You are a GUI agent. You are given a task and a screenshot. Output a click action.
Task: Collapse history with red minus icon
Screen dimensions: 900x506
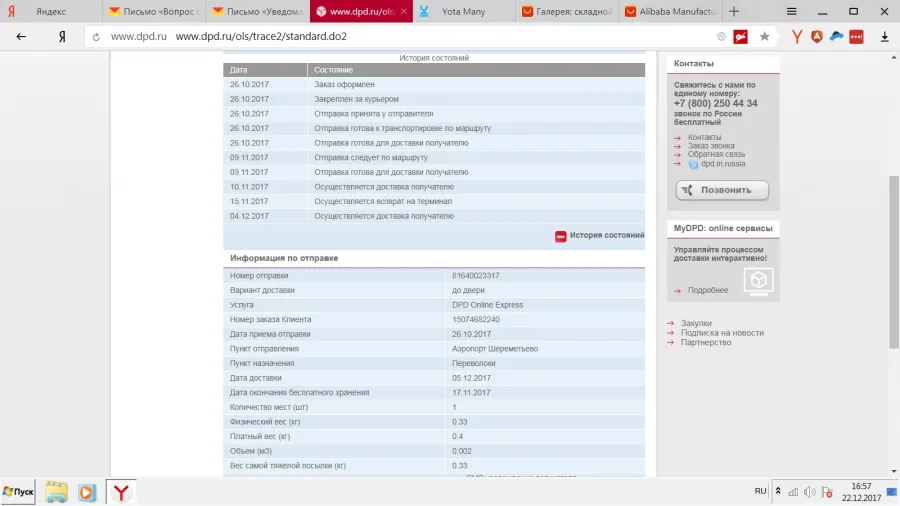tap(561, 236)
